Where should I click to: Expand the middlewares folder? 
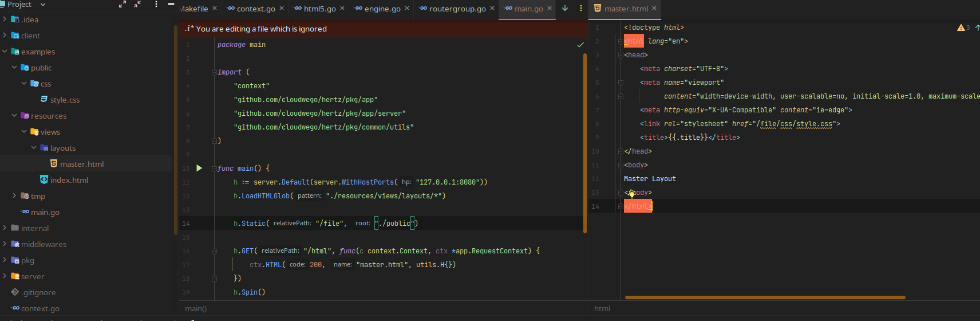[x=5, y=244]
